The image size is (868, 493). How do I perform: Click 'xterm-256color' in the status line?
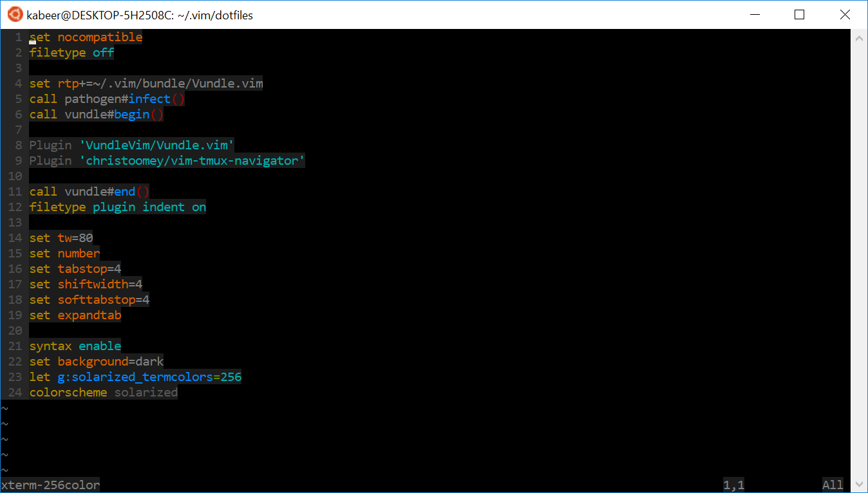pos(50,485)
